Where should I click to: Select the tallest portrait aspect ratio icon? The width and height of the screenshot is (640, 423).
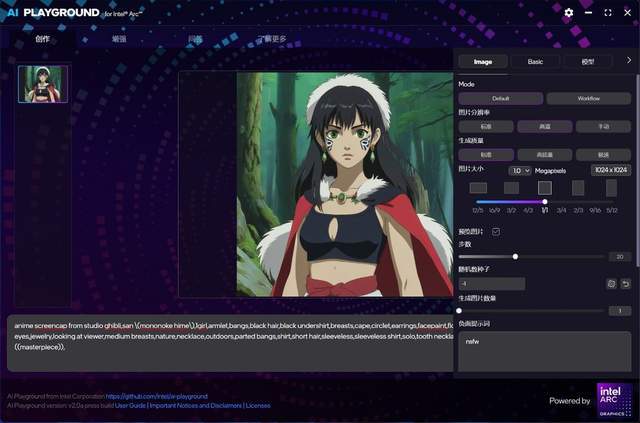click(611, 188)
